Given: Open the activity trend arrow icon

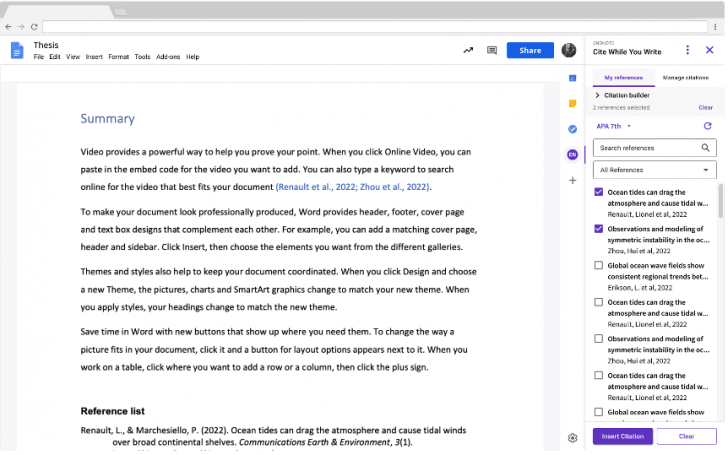Looking at the screenshot, I should pyautogui.click(x=468, y=50).
